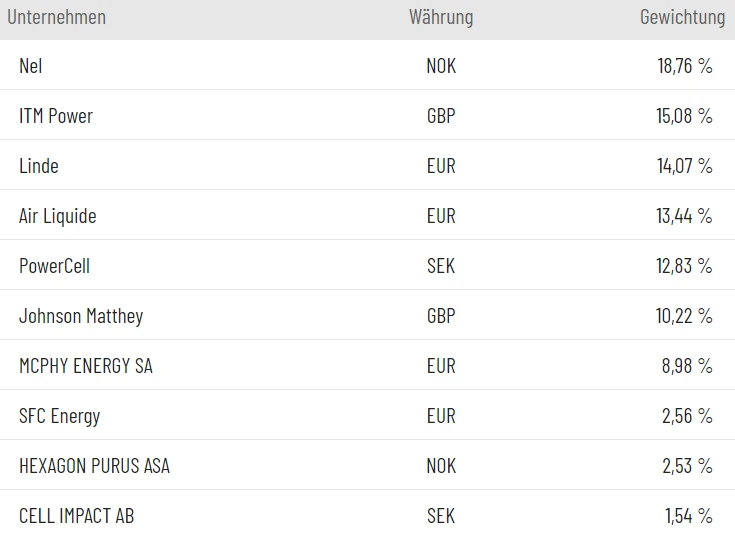Click the Unternehmen column header
The image size is (735, 533).
coord(56,17)
